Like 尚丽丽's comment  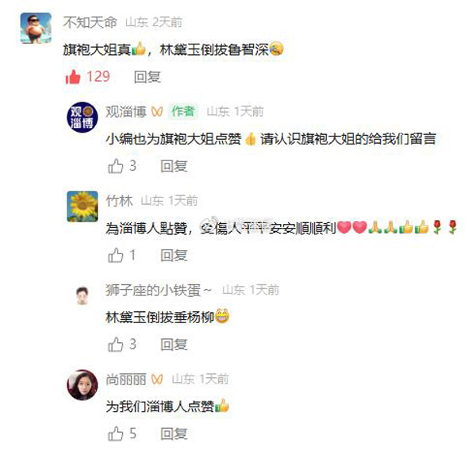click(x=116, y=434)
